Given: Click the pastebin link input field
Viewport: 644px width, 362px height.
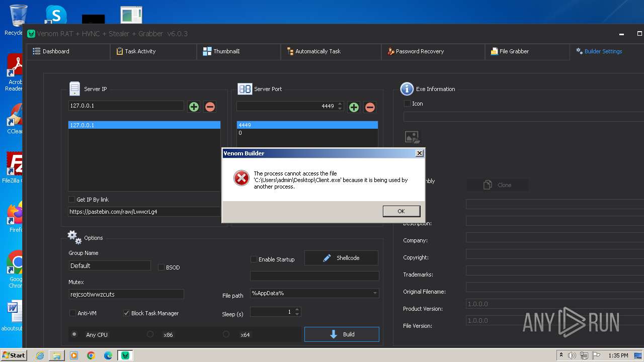Looking at the screenshot, I should (x=144, y=212).
